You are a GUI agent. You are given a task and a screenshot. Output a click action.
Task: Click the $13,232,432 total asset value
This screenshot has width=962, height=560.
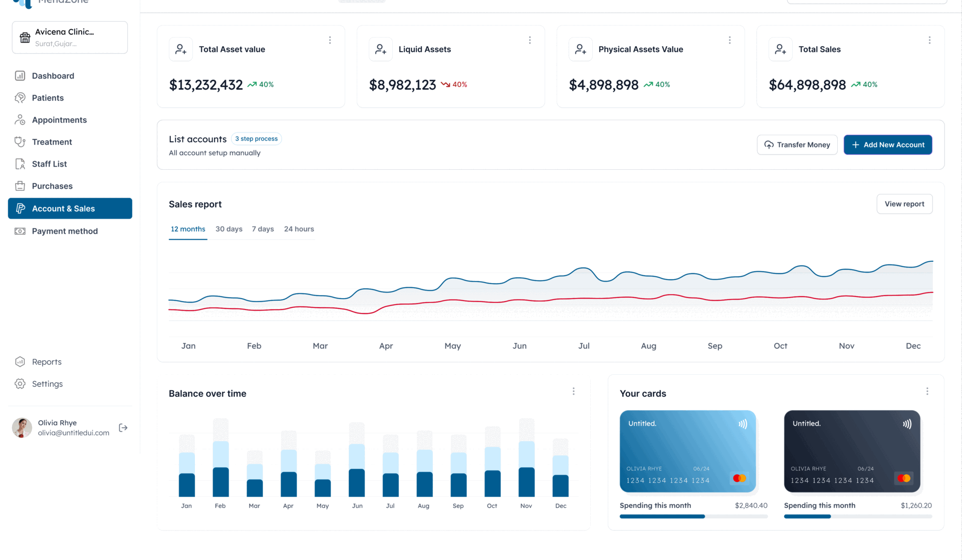tap(206, 85)
